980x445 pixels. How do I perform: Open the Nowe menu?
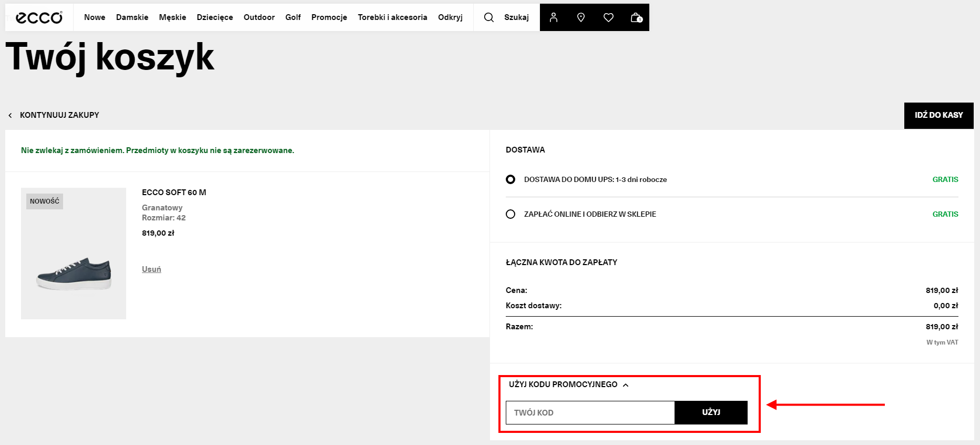95,17
